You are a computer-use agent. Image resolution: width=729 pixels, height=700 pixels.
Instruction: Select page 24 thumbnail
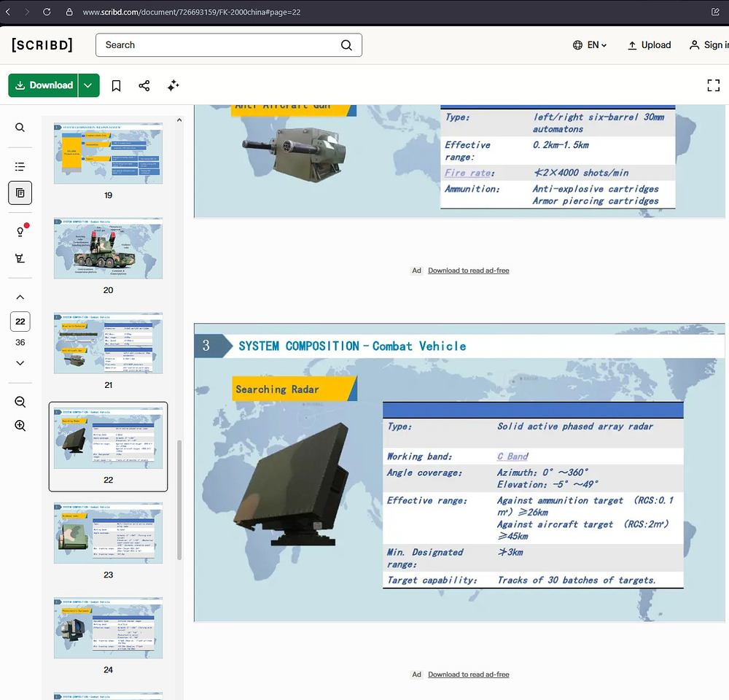109,628
